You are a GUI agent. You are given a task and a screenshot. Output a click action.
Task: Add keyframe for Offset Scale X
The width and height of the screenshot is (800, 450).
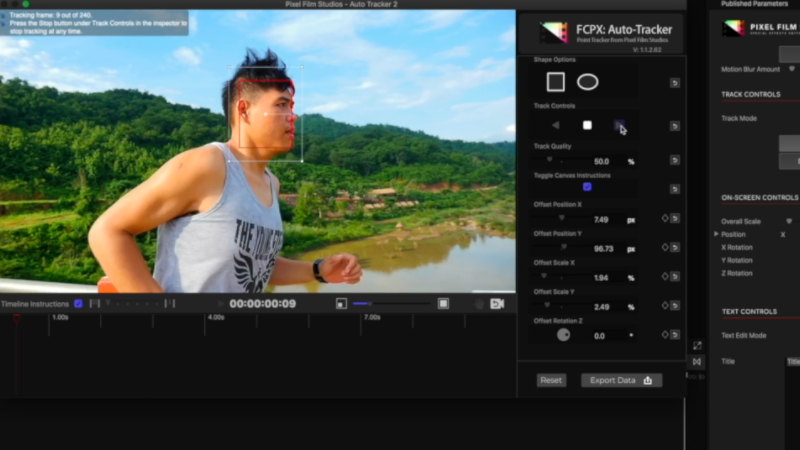point(664,277)
